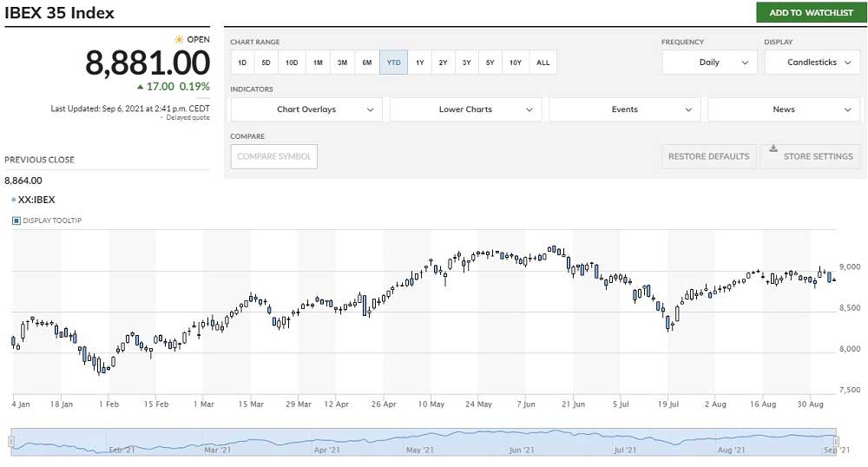This screenshot has width=868, height=467.
Task: Open the Daily frequency dropdown
Action: [x=709, y=62]
